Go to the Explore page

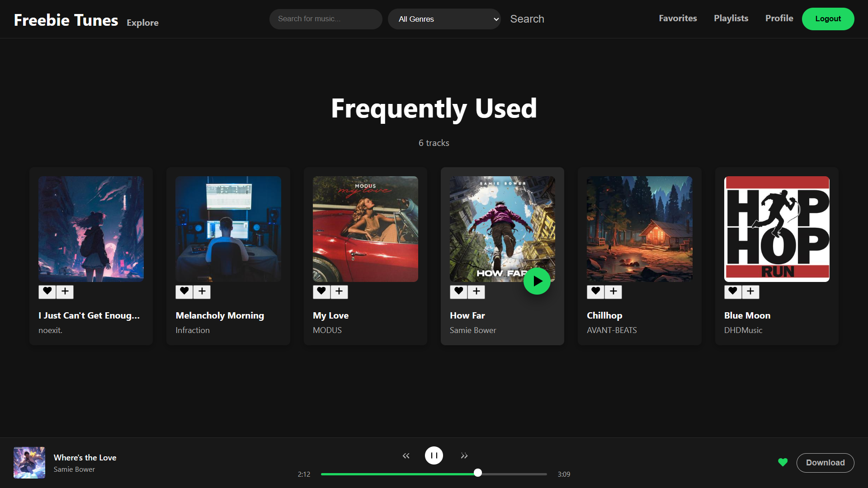click(142, 23)
